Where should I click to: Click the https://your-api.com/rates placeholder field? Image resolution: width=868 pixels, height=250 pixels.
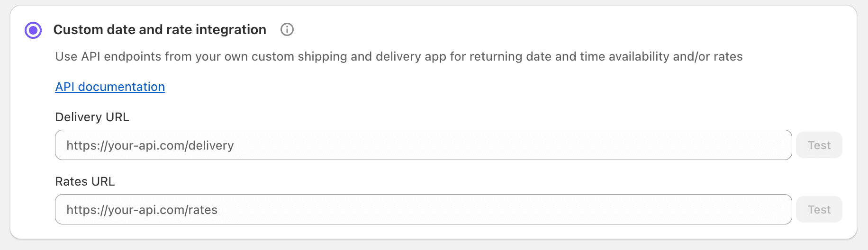pyautogui.click(x=423, y=209)
